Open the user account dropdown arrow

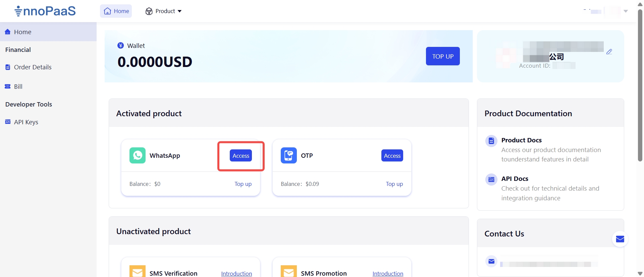(626, 11)
